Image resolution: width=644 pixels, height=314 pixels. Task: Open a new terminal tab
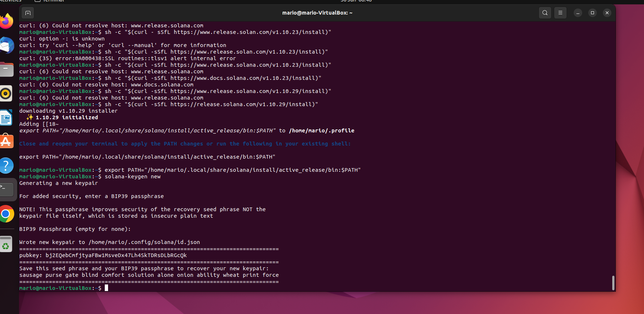click(x=28, y=13)
